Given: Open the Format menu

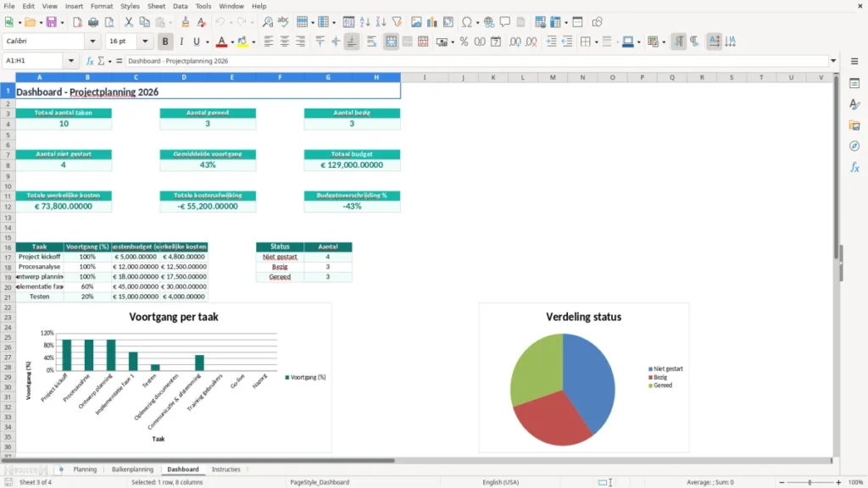Looking at the screenshot, I should (x=102, y=6).
